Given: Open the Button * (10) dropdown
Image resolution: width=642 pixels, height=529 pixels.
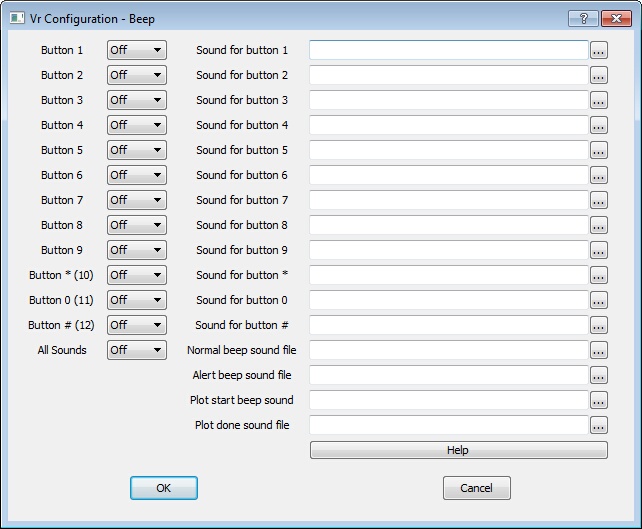Looking at the screenshot, I should click(x=137, y=275).
